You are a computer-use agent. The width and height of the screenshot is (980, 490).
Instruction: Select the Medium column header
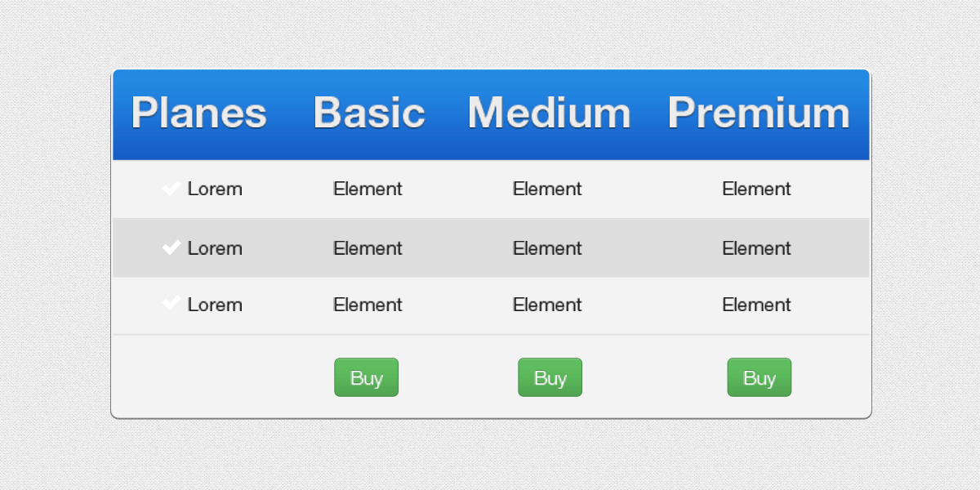point(549,113)
